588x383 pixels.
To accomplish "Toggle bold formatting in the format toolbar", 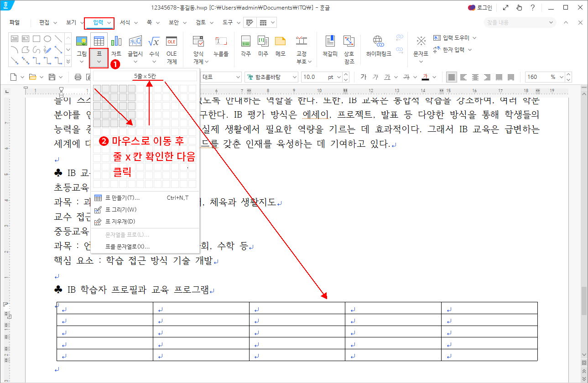I will coord(364,77).
